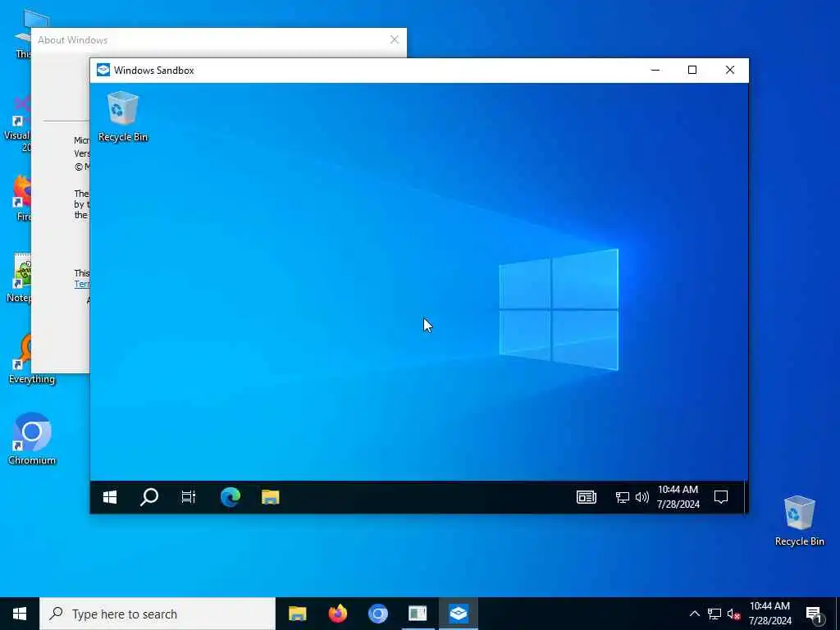Switch to About Windows app on host taskbar
This screenshot has height=630, width=840.
[x=418, y=614]
